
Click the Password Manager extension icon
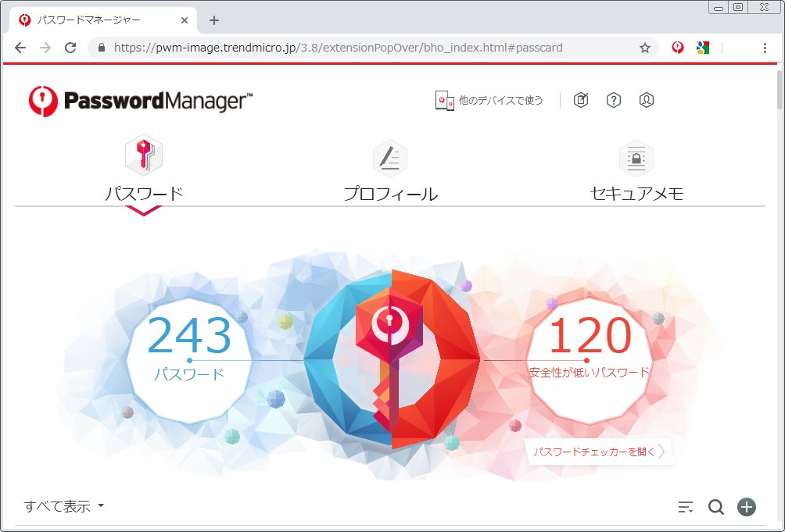click(678, 48)
